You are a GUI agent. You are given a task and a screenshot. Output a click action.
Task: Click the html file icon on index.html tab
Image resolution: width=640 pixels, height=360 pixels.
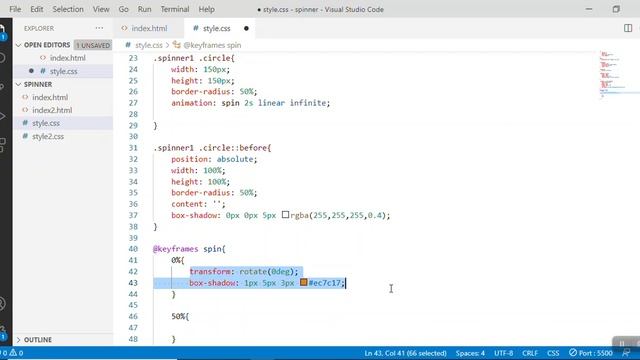pyautogui.click(x=124, y=28)
